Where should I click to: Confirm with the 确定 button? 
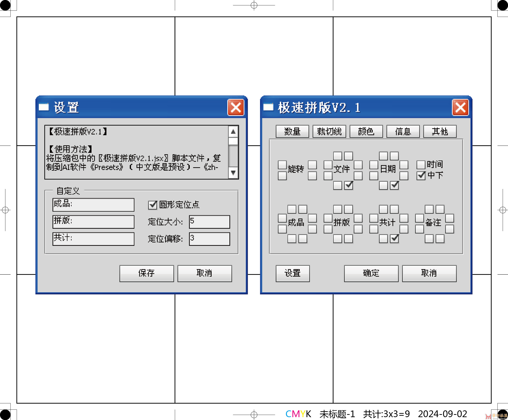(x=371, y=273)
